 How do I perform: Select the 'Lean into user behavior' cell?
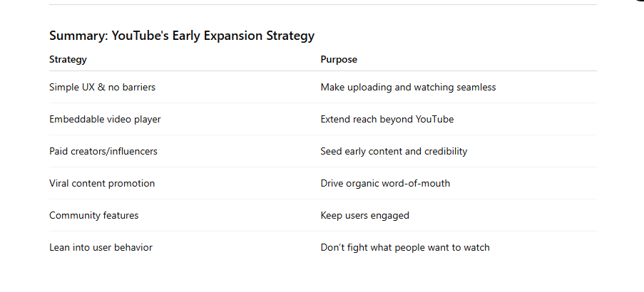tap(101, 248)
